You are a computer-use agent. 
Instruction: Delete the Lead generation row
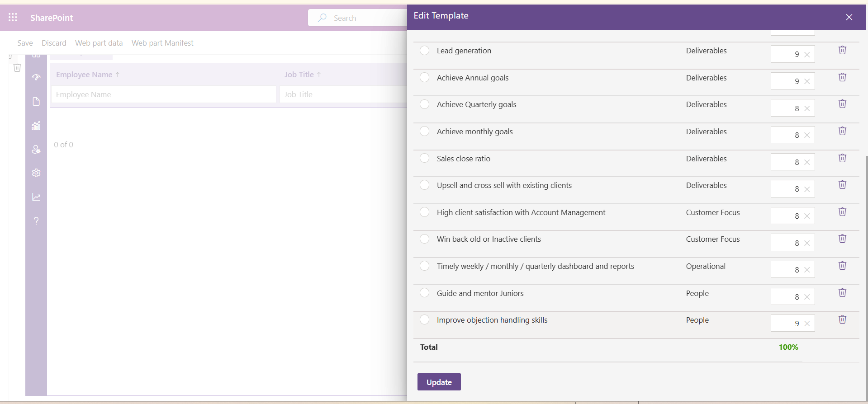pyautogui.click(x=842, y=50)
